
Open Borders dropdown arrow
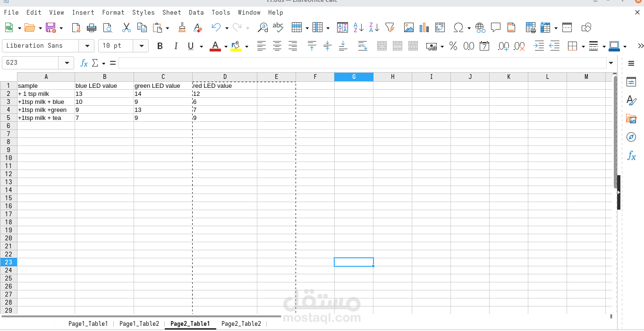[x=583, y=46]
